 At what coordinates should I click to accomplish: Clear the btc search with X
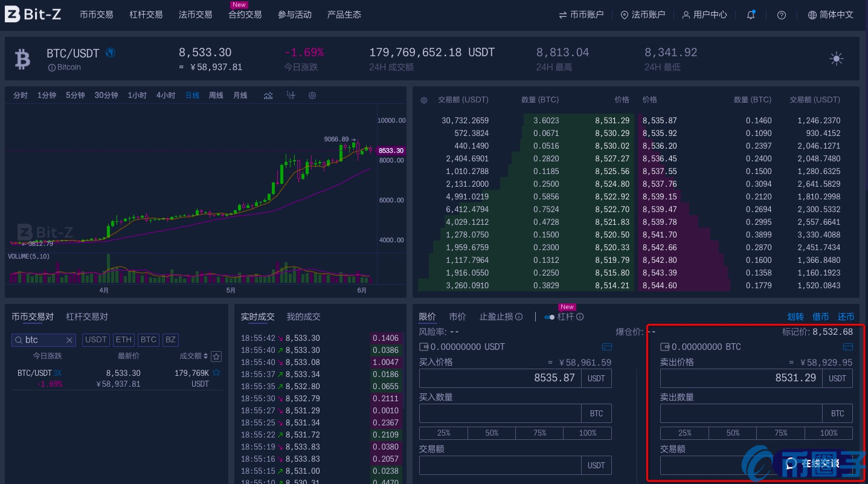click(69, 340)
